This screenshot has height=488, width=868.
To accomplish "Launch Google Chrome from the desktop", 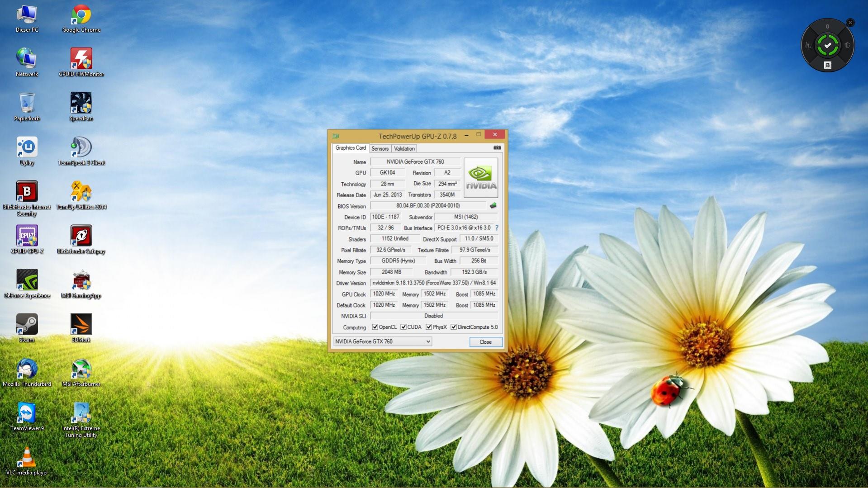I will pyautogui.click(x=81, y=19).
